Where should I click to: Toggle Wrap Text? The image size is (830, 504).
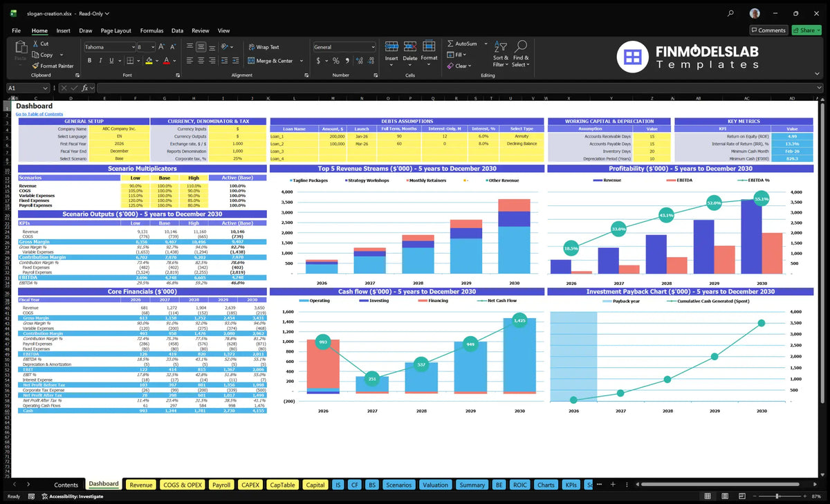[264, 47]
